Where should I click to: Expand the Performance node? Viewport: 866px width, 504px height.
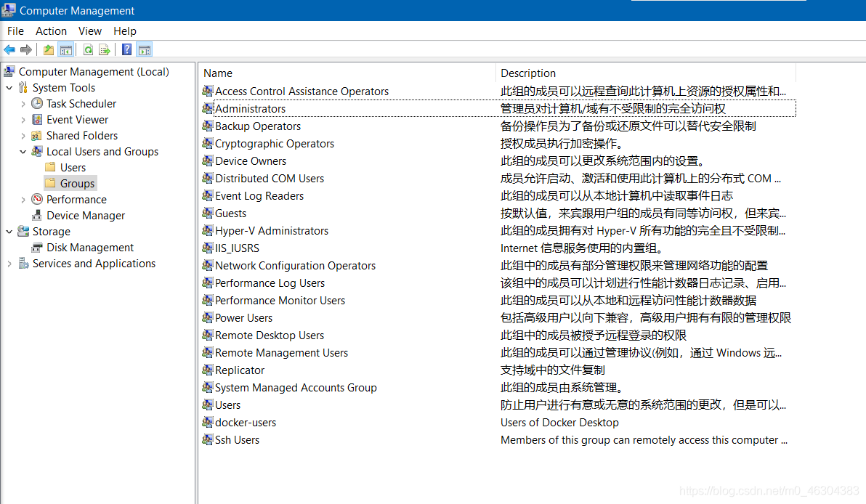[23, 200]
